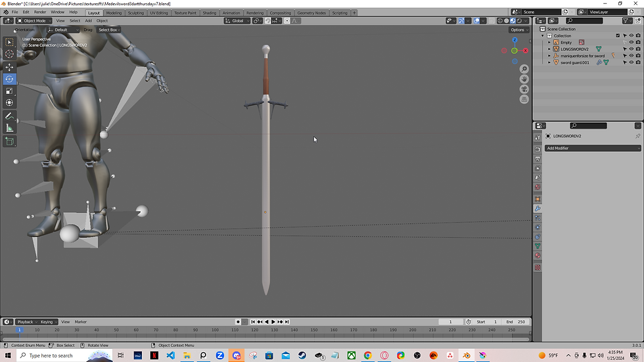644x362 pixels.
Task: Select the Cursor tool
Action: [9, 54]
